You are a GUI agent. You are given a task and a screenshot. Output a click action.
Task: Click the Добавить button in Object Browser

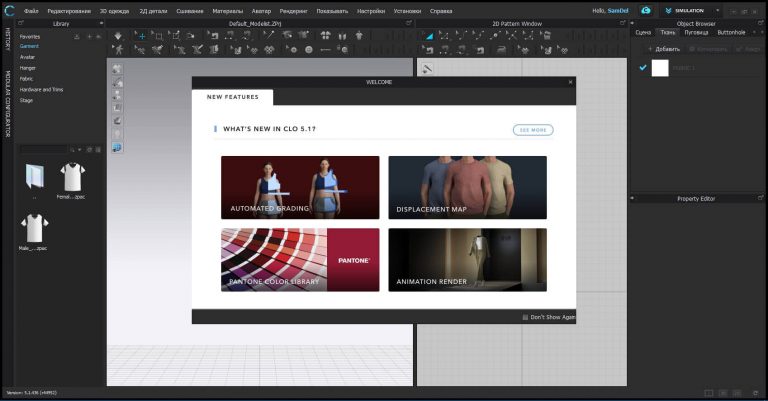point(664,49)
